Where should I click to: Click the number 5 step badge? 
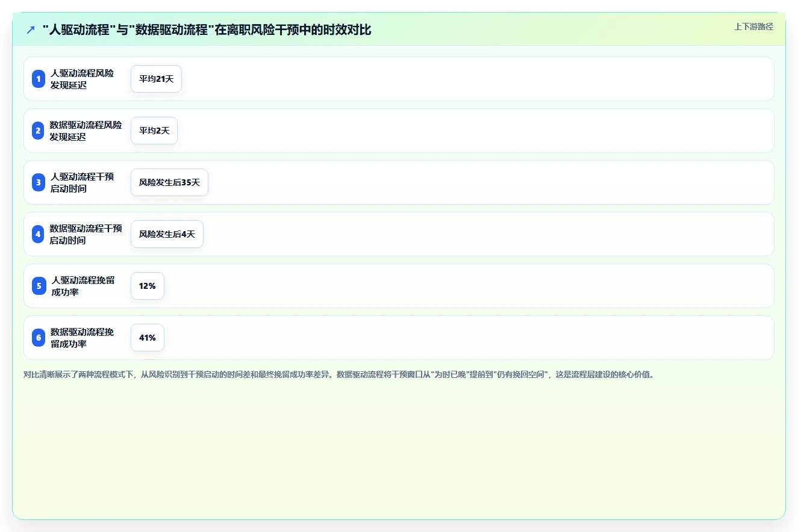tap(39, 286)
